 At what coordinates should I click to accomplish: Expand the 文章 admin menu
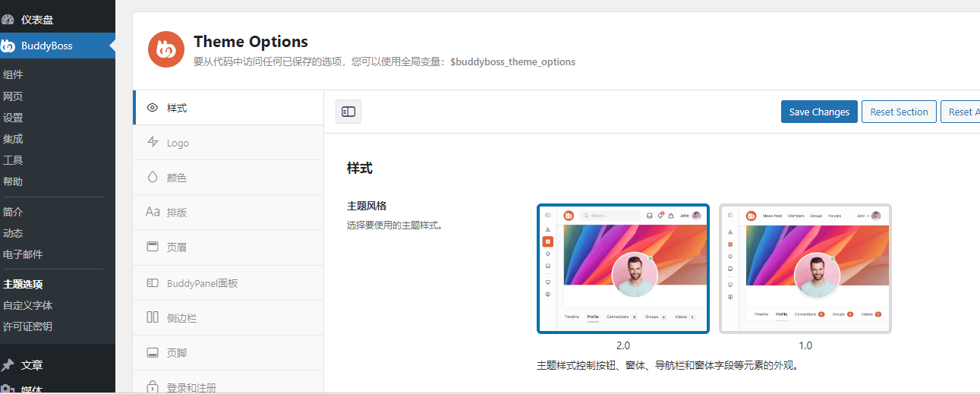pos(32,365)
